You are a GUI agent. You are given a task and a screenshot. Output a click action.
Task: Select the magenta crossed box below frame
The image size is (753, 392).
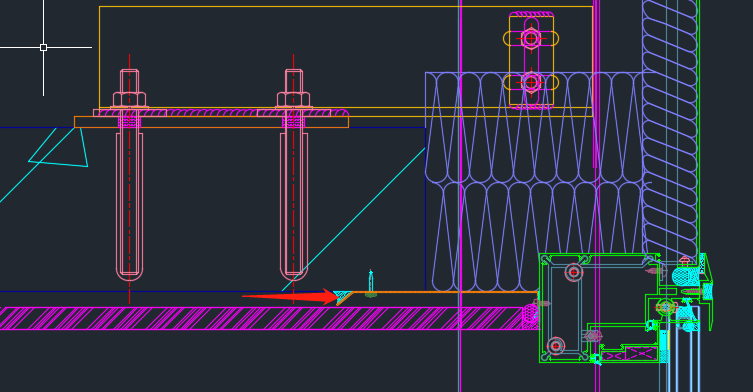[x=630, y=355]
